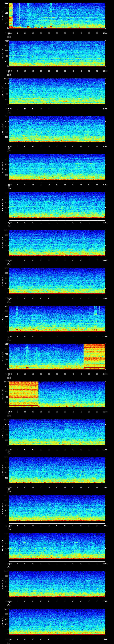The width and height of the screenshot is (114, 644).
Task: Click the 45 second tick under the 13:20:00 panel
Action: (81, 260)
